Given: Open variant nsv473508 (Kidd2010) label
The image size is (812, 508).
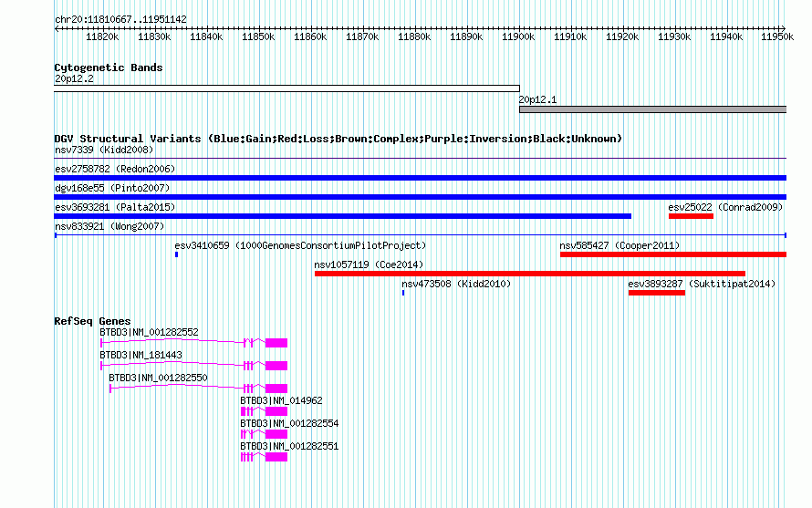Looking at the screenshot, I should [456, 284].
